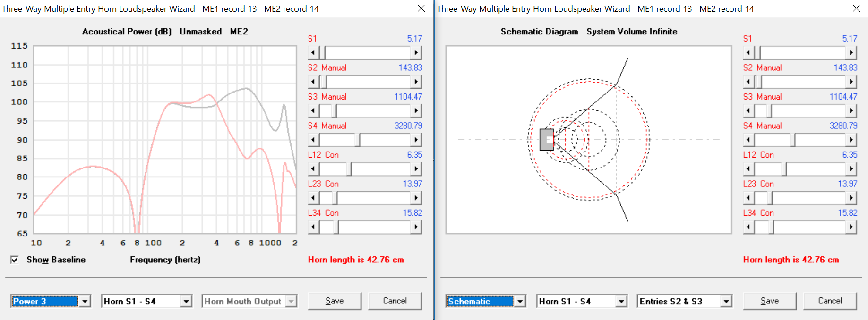
Task: Click L23 Con left arrow in power window
Action: (x=314, y=198)
